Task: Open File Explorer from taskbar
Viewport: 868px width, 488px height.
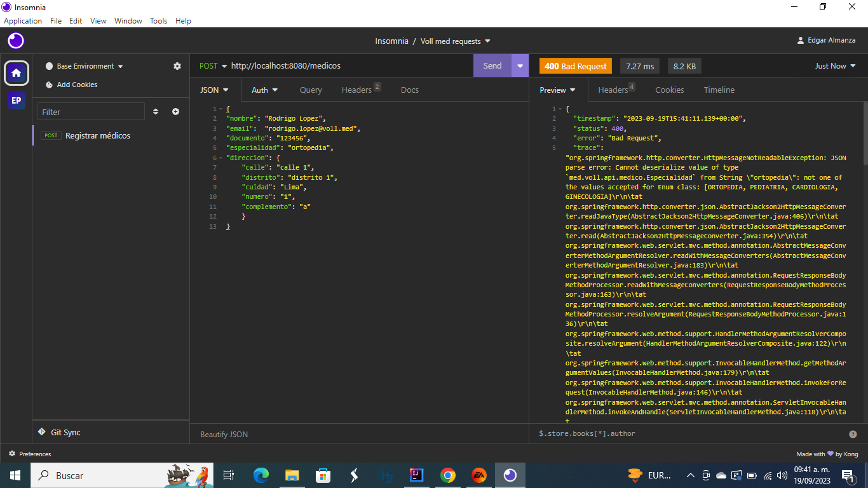Action: [292, 475]
